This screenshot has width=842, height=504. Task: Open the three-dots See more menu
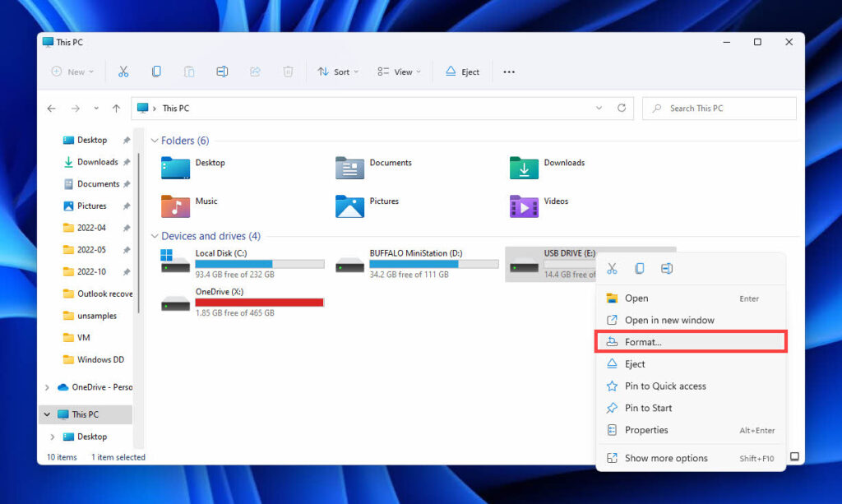509,72
